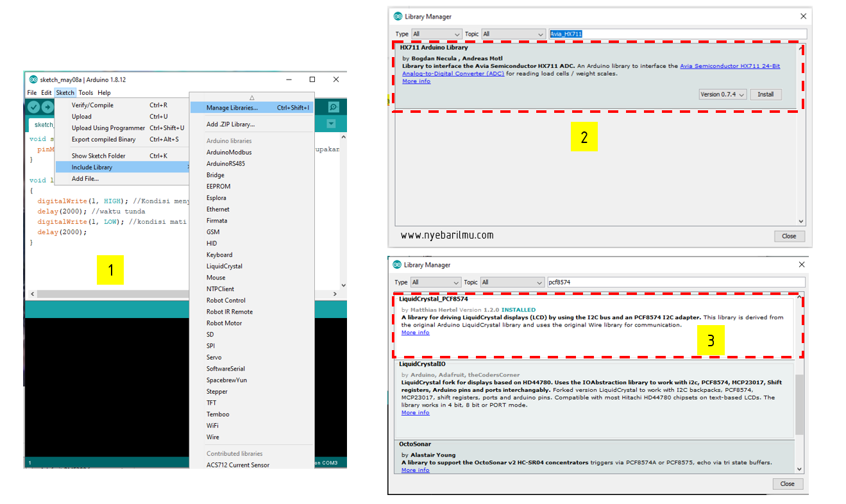Choose Upload in the Sketch menu
846x504 pixels.
122,117
